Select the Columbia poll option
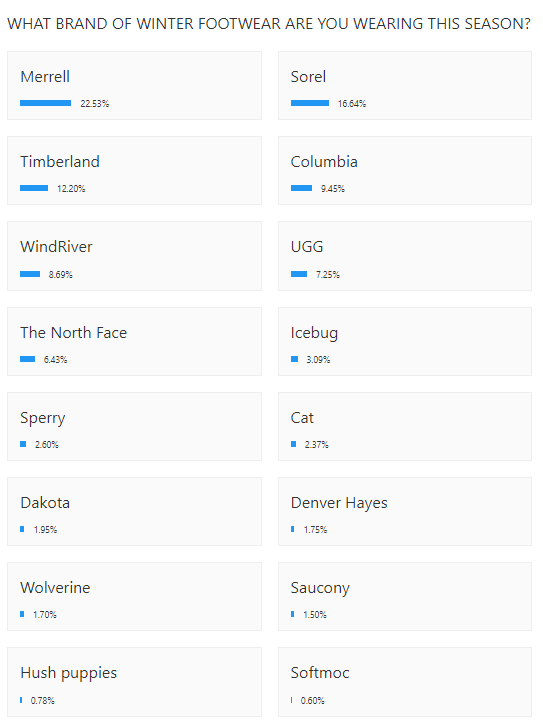This screenshot has width=543, height=727. [x=405, y=171]
